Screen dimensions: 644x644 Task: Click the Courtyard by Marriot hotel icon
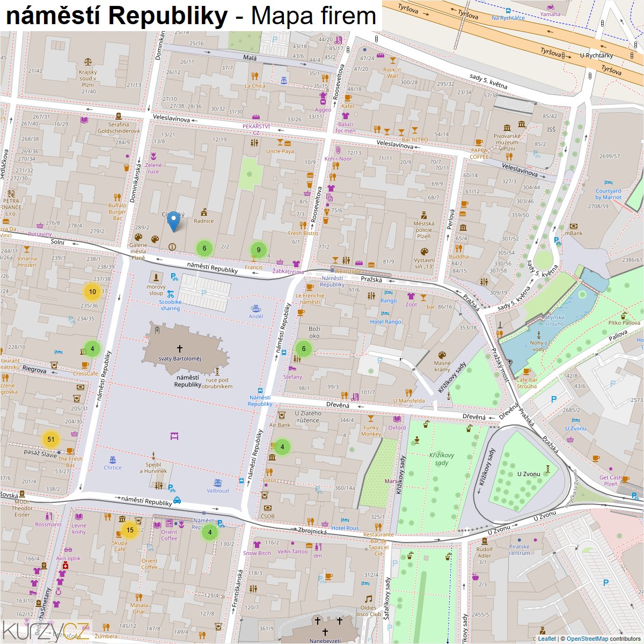click(x=609, y=182)
